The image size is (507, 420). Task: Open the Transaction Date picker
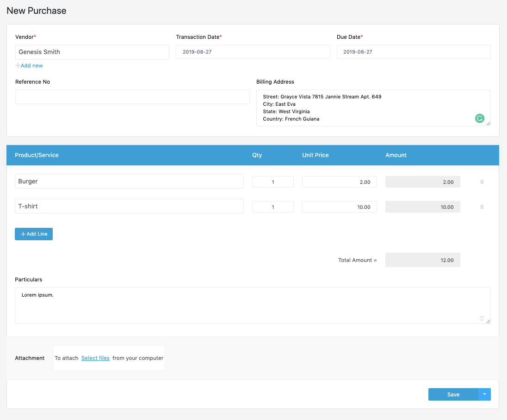click(253, 52)
